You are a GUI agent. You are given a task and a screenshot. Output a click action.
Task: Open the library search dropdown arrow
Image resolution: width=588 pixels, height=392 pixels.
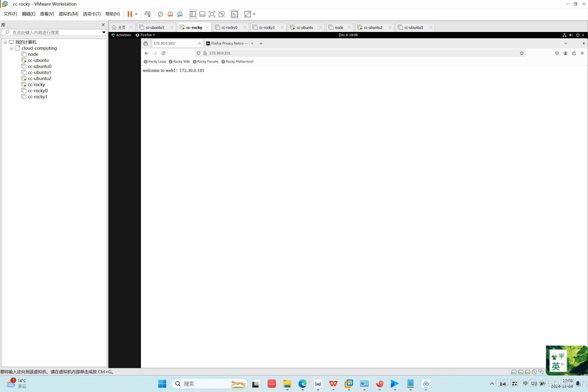coord(104,32)
